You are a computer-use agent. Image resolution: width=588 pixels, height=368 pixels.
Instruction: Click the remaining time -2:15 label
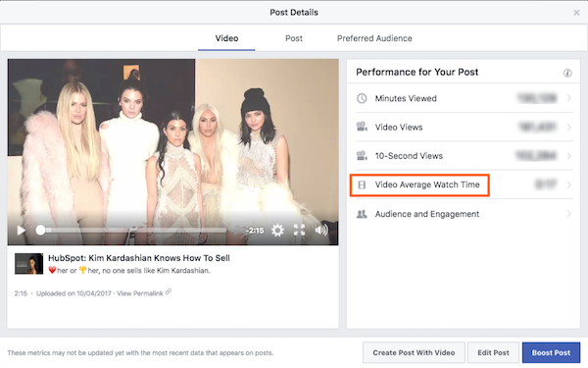tap(255, 231)
